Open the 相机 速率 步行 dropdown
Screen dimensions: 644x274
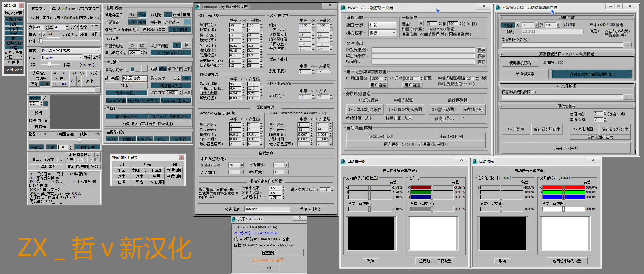pyautogui.click(x=382, y=33)
